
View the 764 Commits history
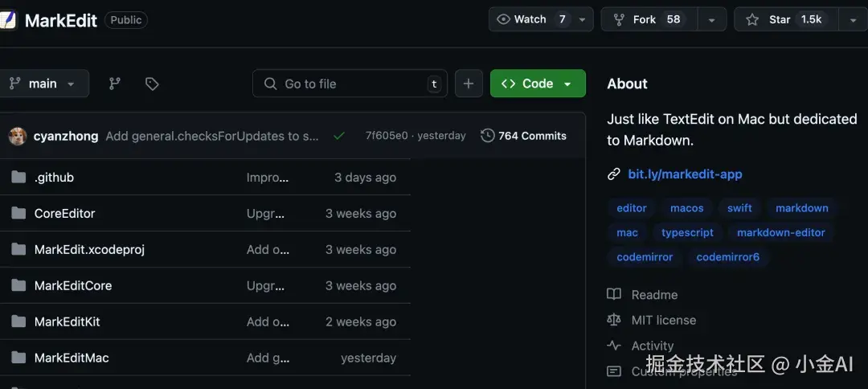click(x=524, y=136)
